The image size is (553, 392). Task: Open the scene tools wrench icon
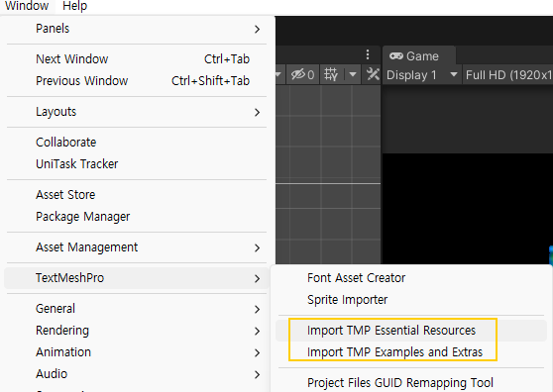point(373,74)
